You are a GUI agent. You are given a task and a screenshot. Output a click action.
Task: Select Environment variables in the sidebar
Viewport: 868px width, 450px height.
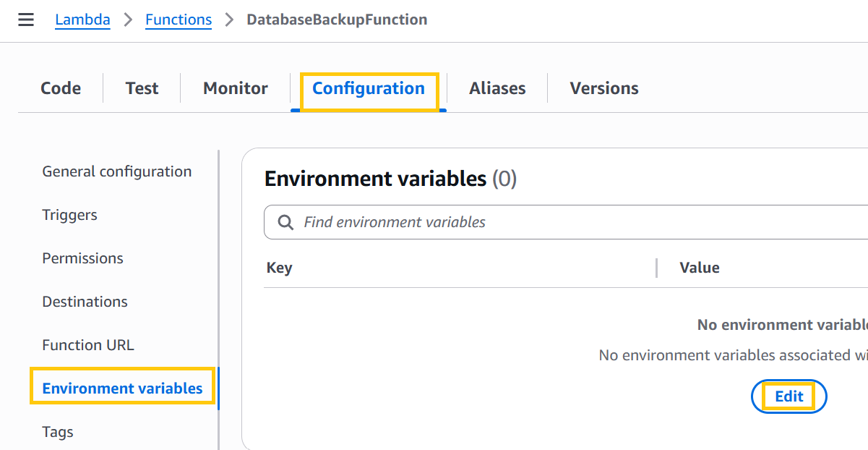coord(122,389)
